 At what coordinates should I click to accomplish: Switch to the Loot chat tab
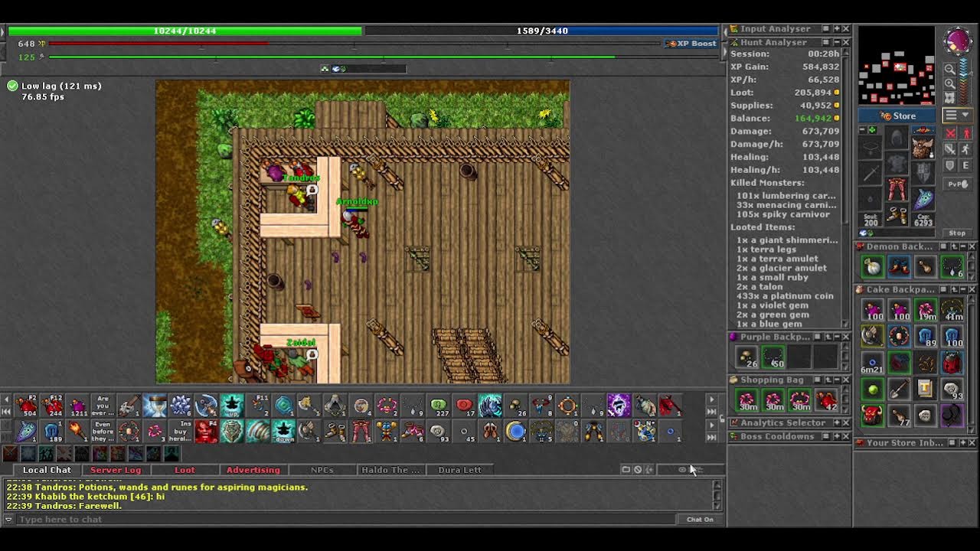click(185, 470)
